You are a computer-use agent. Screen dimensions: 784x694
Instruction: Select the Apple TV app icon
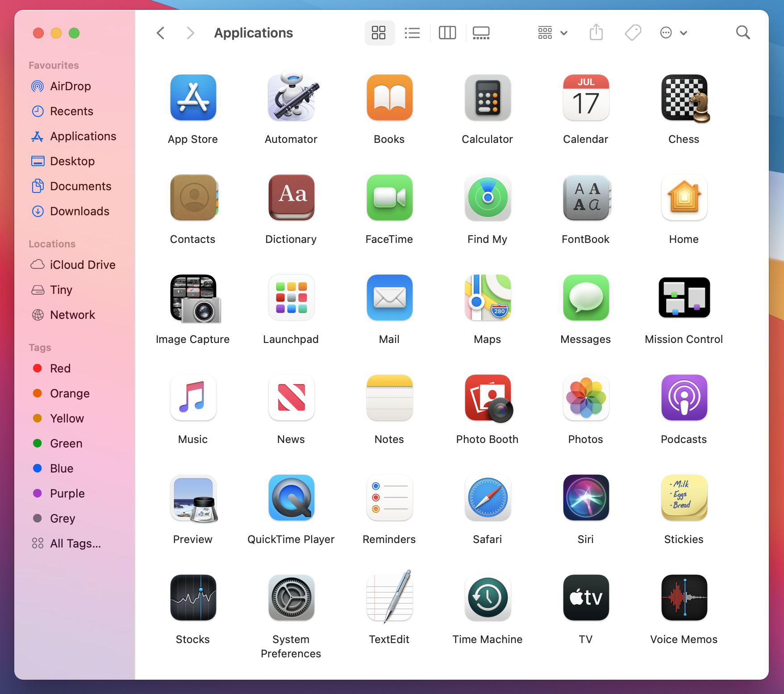[586, 598]
